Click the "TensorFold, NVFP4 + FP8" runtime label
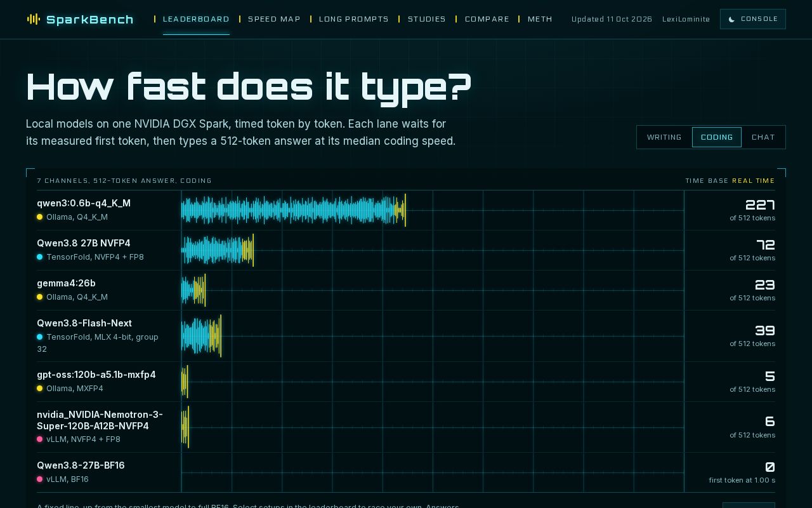 tap(95, 257)
